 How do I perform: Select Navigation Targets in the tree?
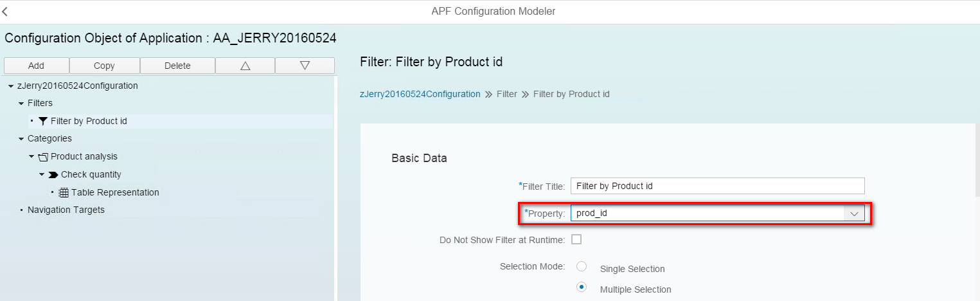(66, 210)
